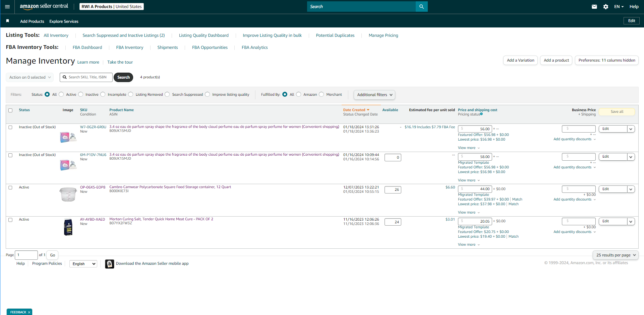The image size is (644, 315).
Task: Click the header Search input bar
Action: (361, 7)
